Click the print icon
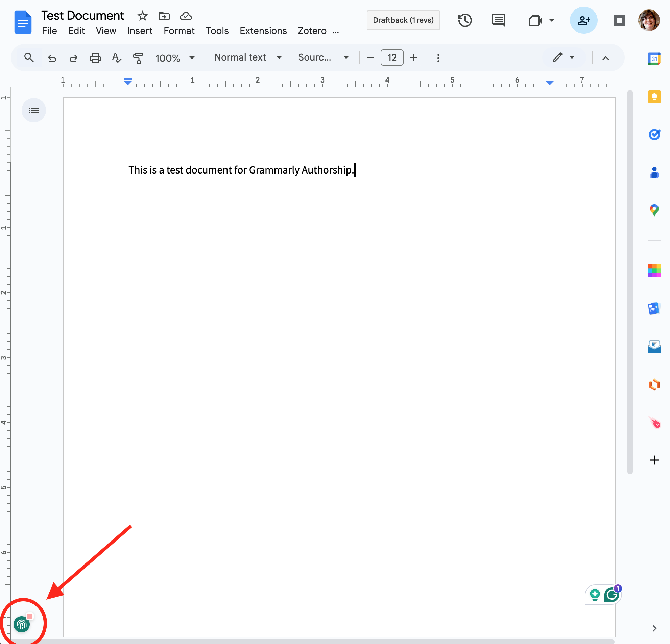Image resolution: width=670 pixels, height=644 pixels. coord(95,58)
